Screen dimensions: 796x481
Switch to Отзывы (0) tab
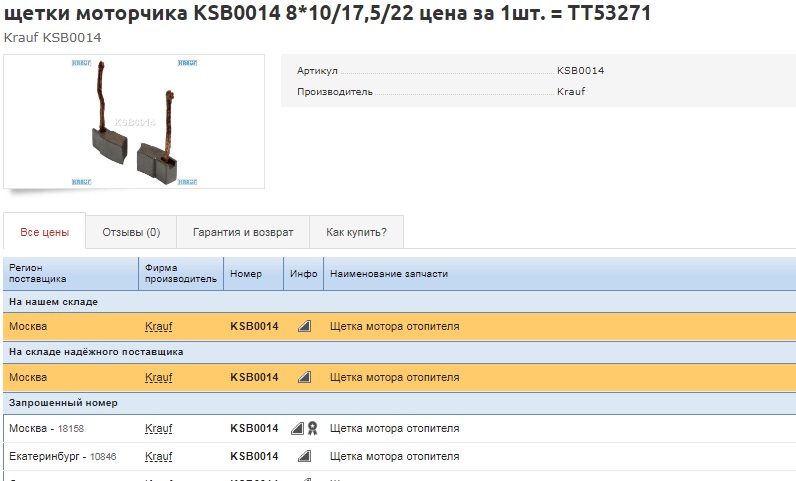click(131, 232)
